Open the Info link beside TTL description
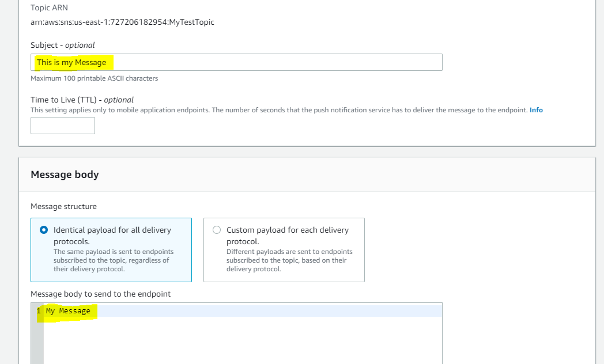 click(x=536, y=110)
